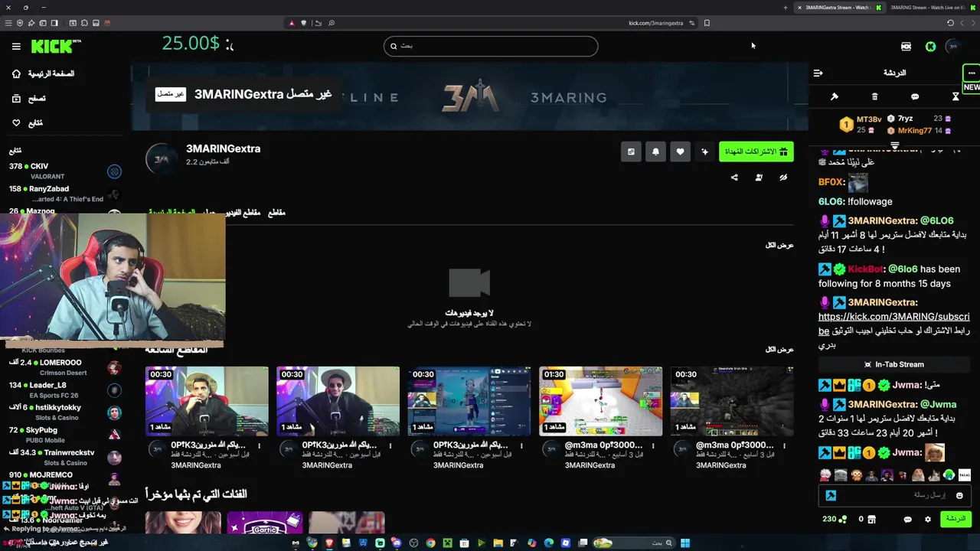This screenshot has height=551, width=980.
Task: Click 'view all' link for clips section
Action: coord(779,349)
